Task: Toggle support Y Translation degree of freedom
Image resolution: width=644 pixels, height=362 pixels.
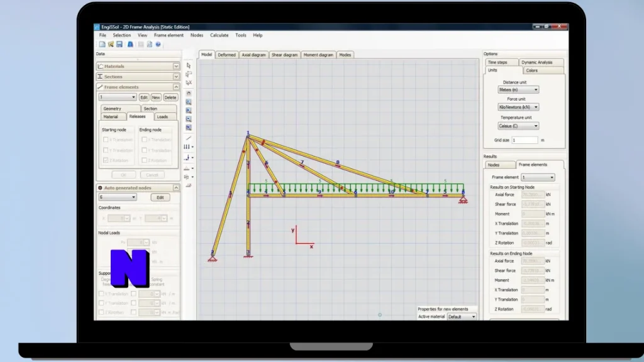Action: (x=101, y=303)
